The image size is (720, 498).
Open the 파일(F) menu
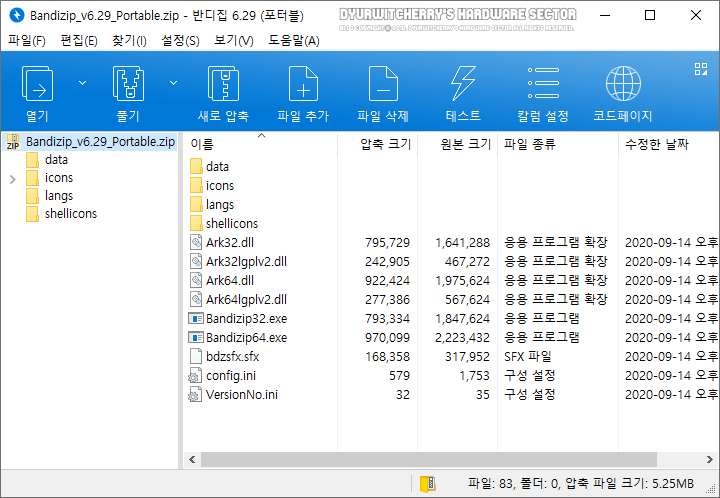tap(27, 41)
